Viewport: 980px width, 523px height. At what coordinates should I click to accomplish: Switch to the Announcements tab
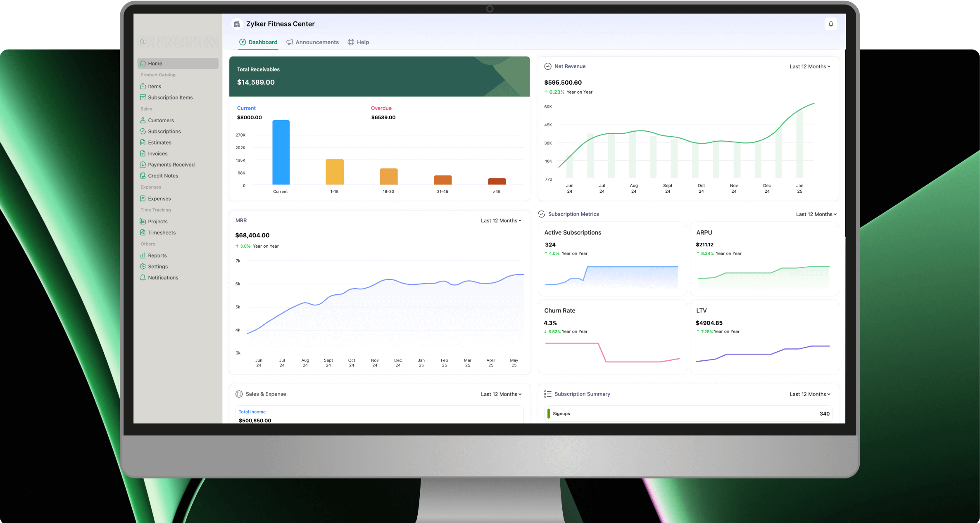click(313, 42)
